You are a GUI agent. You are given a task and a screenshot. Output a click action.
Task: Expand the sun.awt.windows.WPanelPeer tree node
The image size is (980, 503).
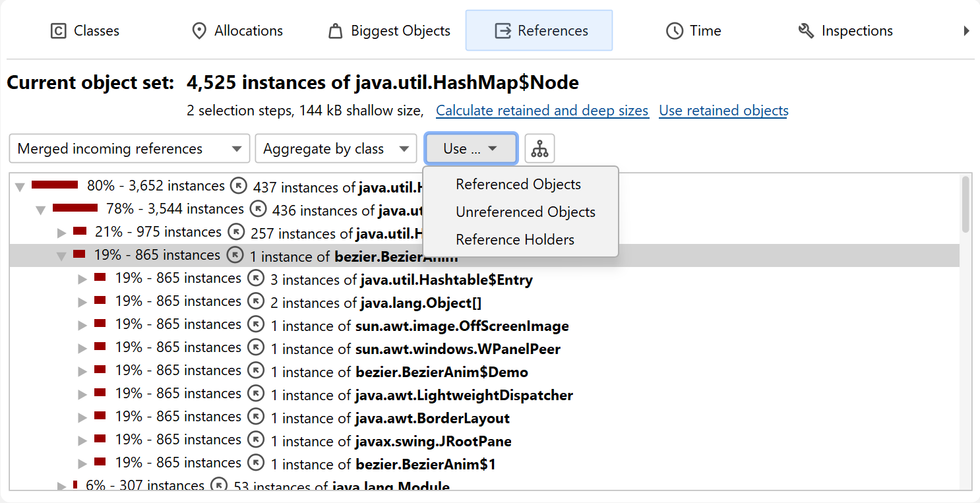82,349
